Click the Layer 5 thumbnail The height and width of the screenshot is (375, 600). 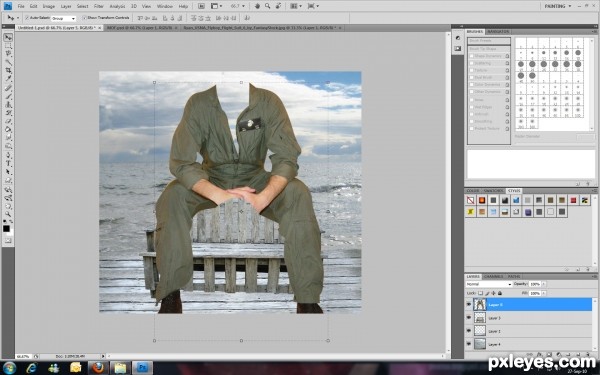[479, 305]
